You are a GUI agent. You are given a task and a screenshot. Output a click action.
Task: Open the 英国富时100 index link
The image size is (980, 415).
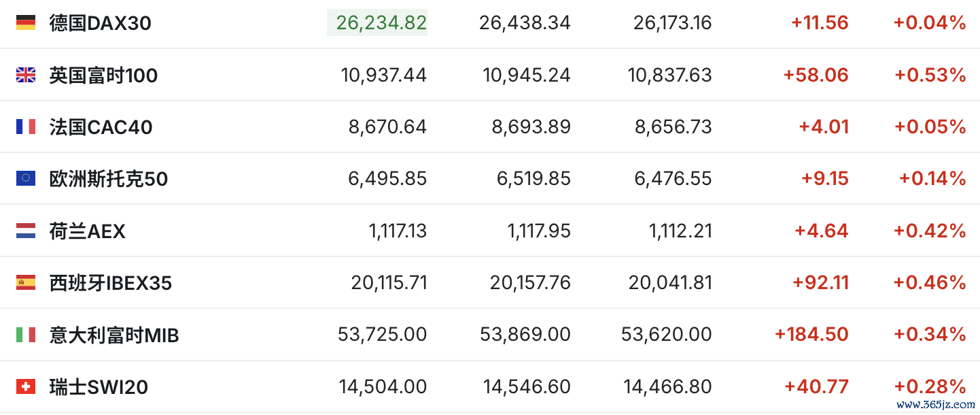coord(103,75)
